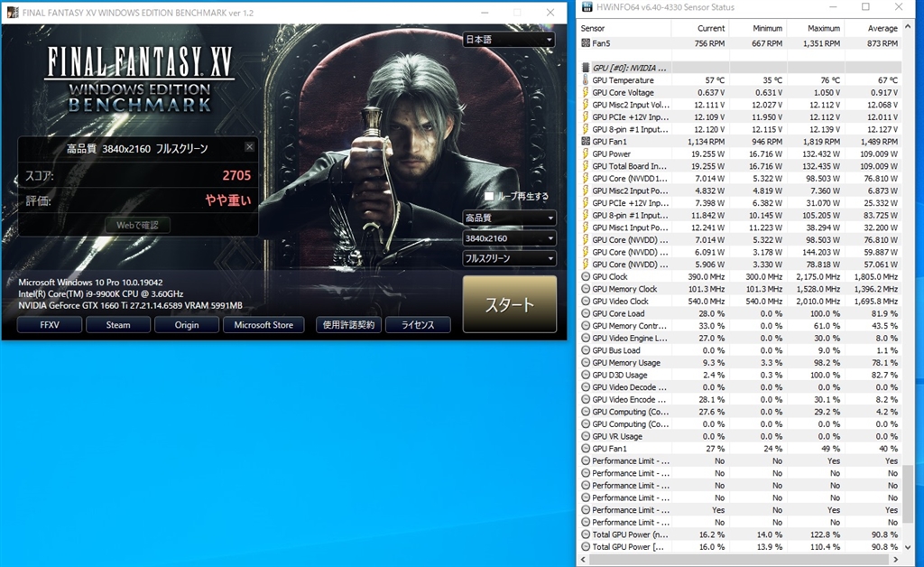Open the 高品質 quality preset dropdown
This screenshot has width=924, height=567.
pyautogui.click(x=509, y=218)
